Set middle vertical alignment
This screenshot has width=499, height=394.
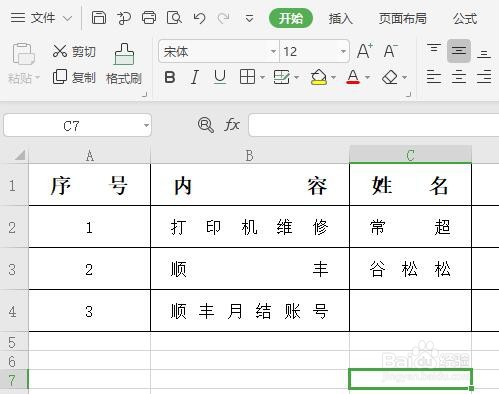click(459, 51)
